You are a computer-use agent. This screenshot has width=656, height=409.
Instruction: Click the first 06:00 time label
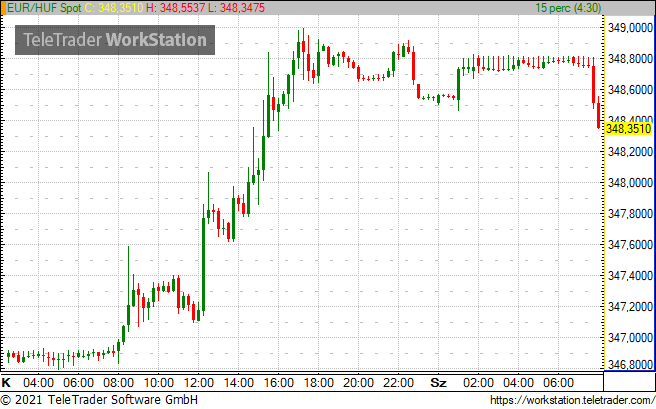click(x=78, y=382)
